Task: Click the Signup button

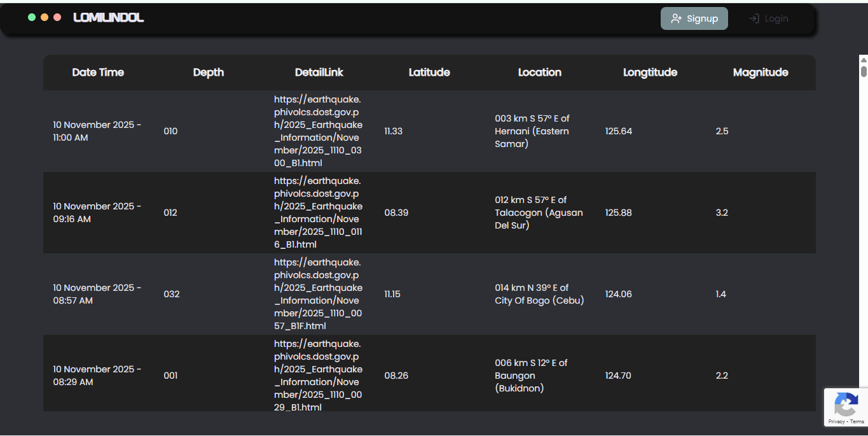Action: click(x=694, y=18)
